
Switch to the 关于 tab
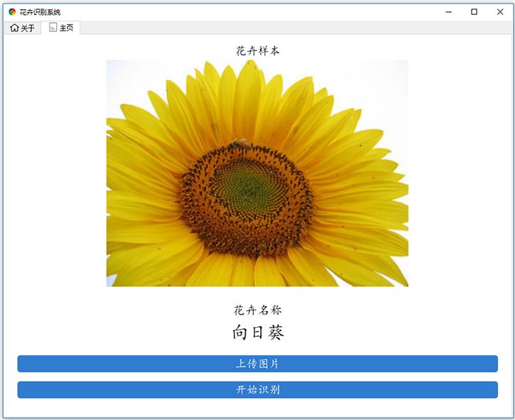point(22,28)
